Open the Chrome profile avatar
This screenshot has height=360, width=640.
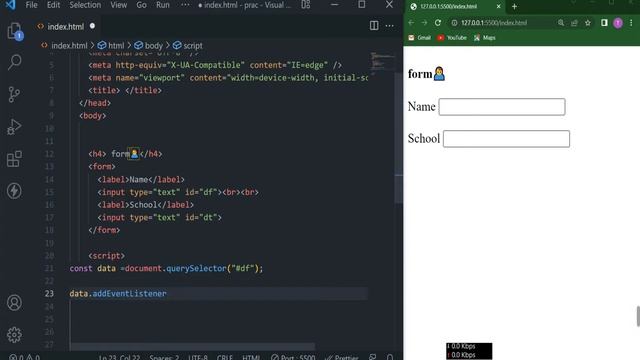(618, 23)
